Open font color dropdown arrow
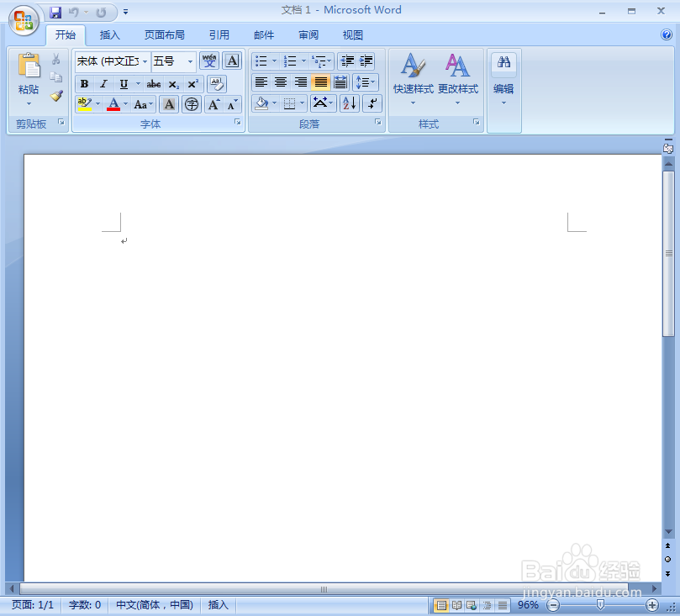The height and width of the screenshot is (616, 680). pyautogui.click(x=126, y=104)
